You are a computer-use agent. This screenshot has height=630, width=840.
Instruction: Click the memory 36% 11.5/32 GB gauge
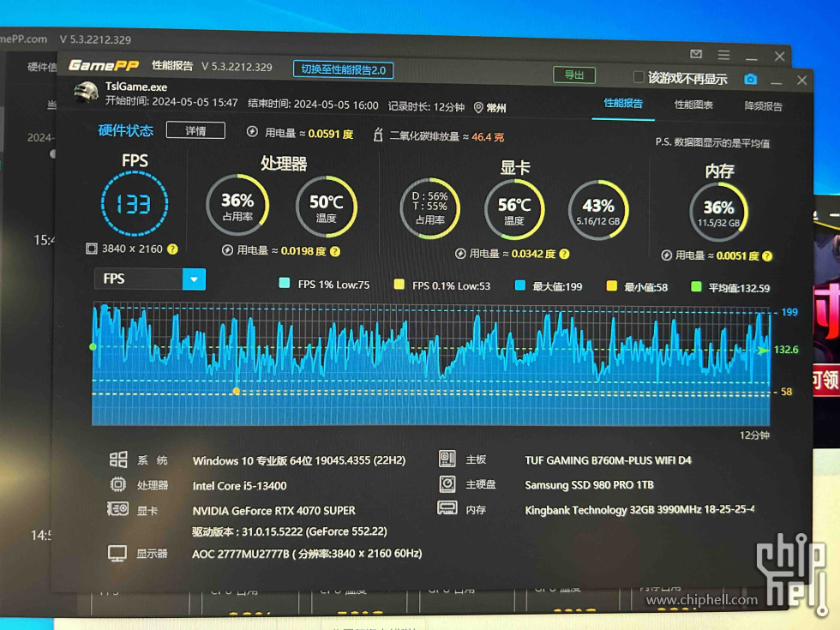click(x=718, y=213)
